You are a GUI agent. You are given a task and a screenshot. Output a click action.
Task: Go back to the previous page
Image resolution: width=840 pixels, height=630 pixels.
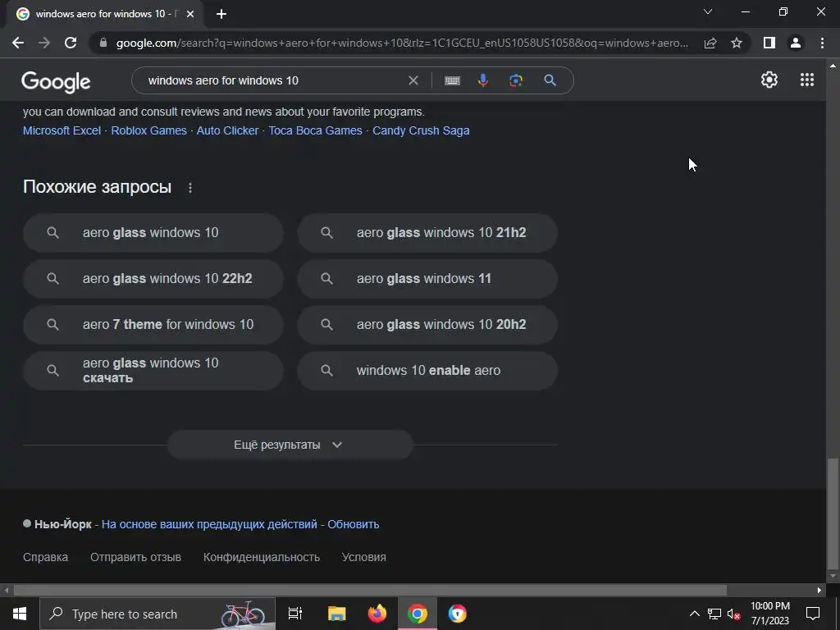coord(18,43)
